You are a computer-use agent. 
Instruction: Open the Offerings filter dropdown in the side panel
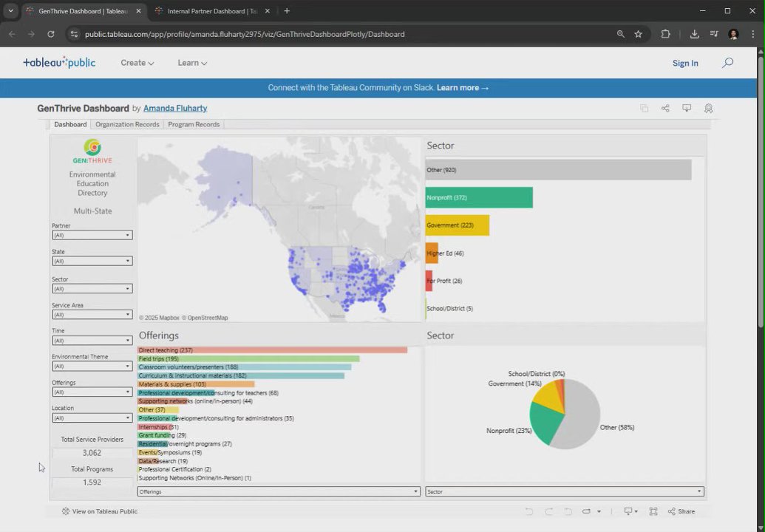coord(92,392)
